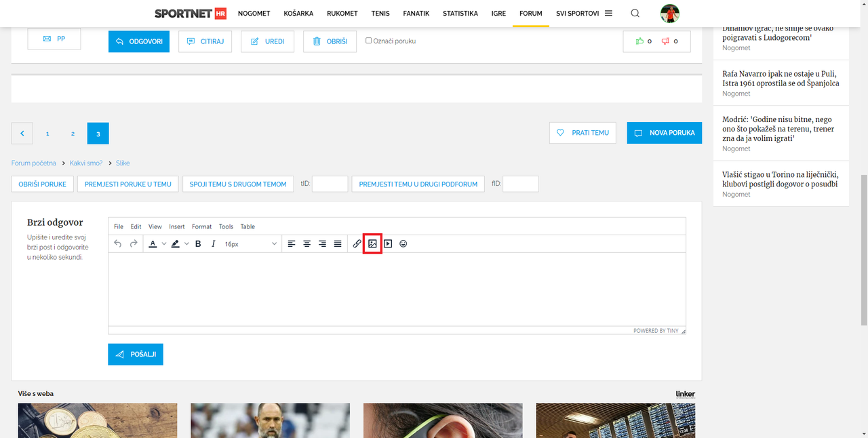Click the undo arrow in editor toolbar

(118, 243)
